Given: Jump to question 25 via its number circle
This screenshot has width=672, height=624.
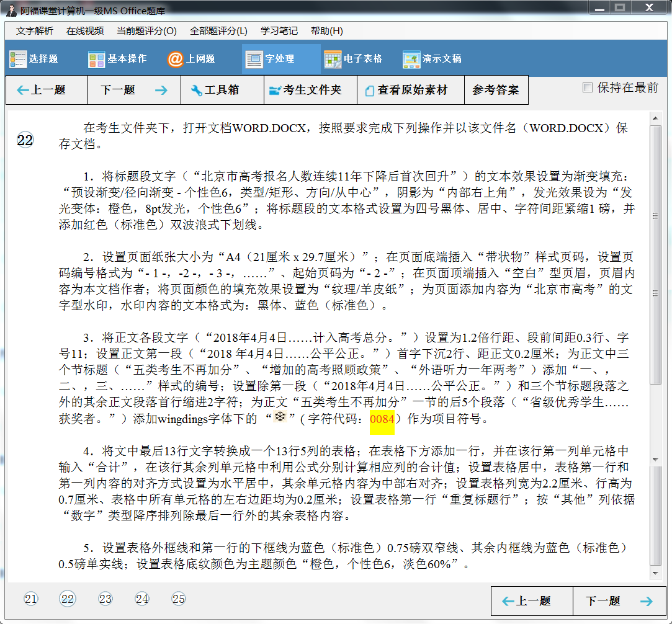Looking at the screenshot, I should [x=178, y=599].
